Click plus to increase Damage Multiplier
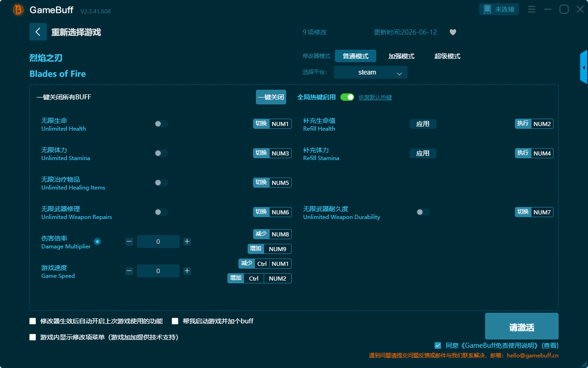Screen dimensions: 588x368 click(187, 241)
